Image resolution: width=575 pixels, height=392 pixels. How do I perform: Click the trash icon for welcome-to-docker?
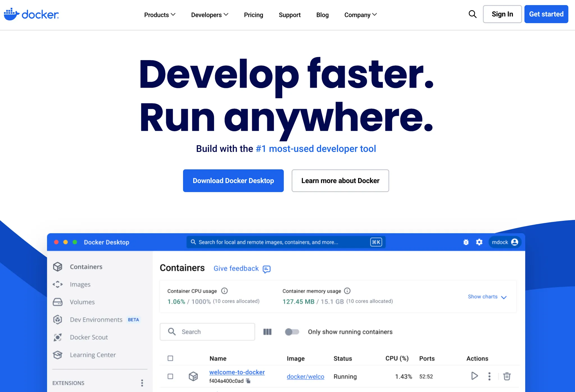[507, 376]
